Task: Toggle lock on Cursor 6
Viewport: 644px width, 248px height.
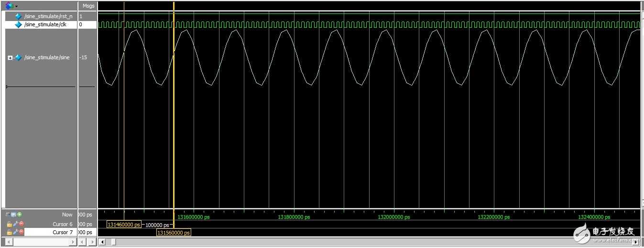Action: tap(9, 224)
